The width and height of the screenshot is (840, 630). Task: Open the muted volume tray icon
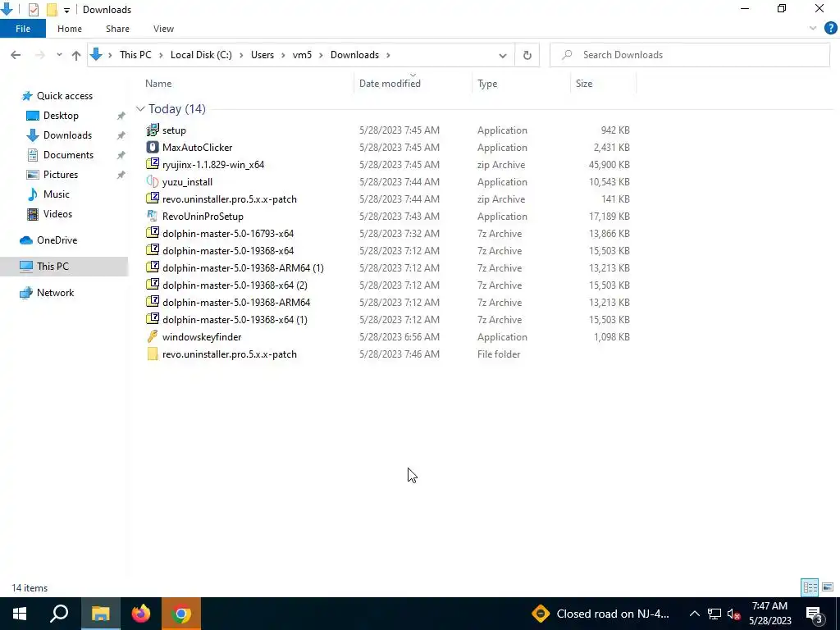click(x=733, y=614)
